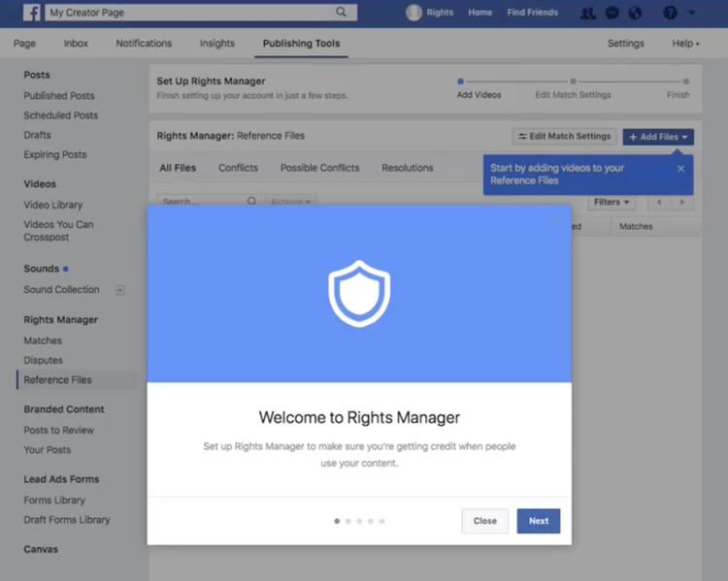The image size is (728, 581).
Task: Select the fifth dialog page dot
Action: 381,521
